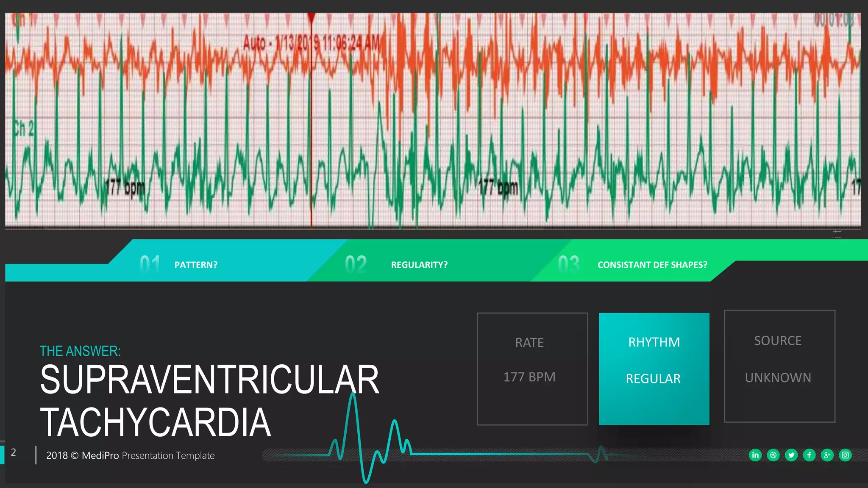Click the Dribbble icon in footer
Image resolution: width=868 pixels, height=488 pixels.
(773, 455)
